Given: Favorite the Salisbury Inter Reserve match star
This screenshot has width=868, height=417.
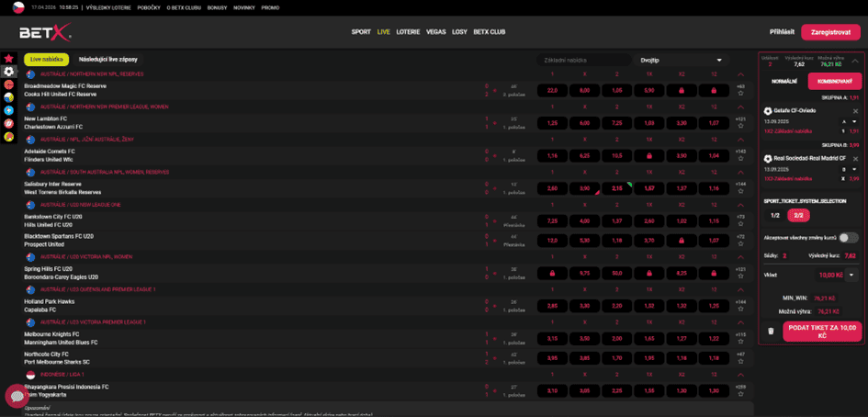Looking at the screenshot, I should [x=740, y=192].
